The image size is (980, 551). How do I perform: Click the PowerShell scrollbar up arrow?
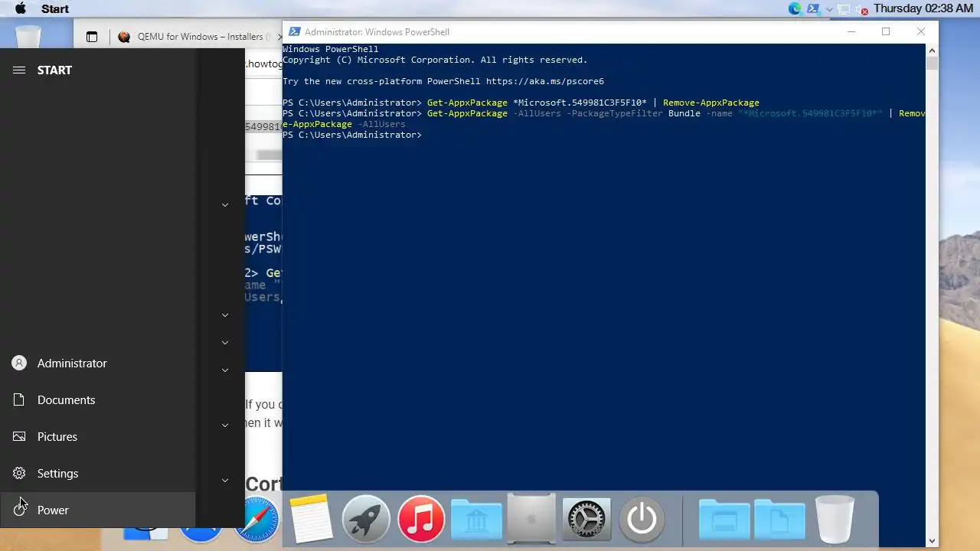pos(932,51)
